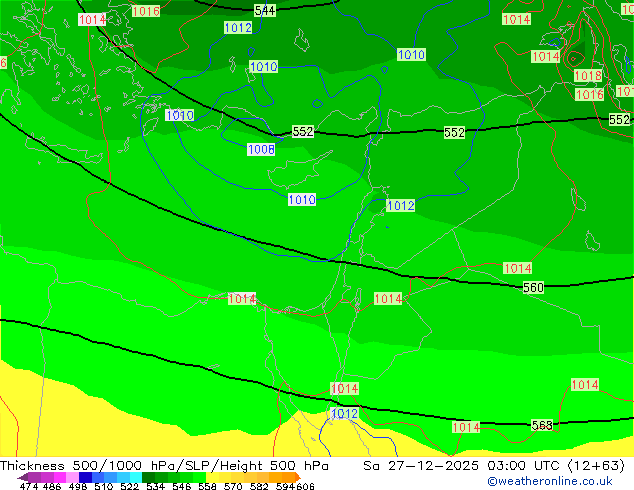
Task: Click the 1010 label directly below Cyprus
Action: (x=302, y=200)
